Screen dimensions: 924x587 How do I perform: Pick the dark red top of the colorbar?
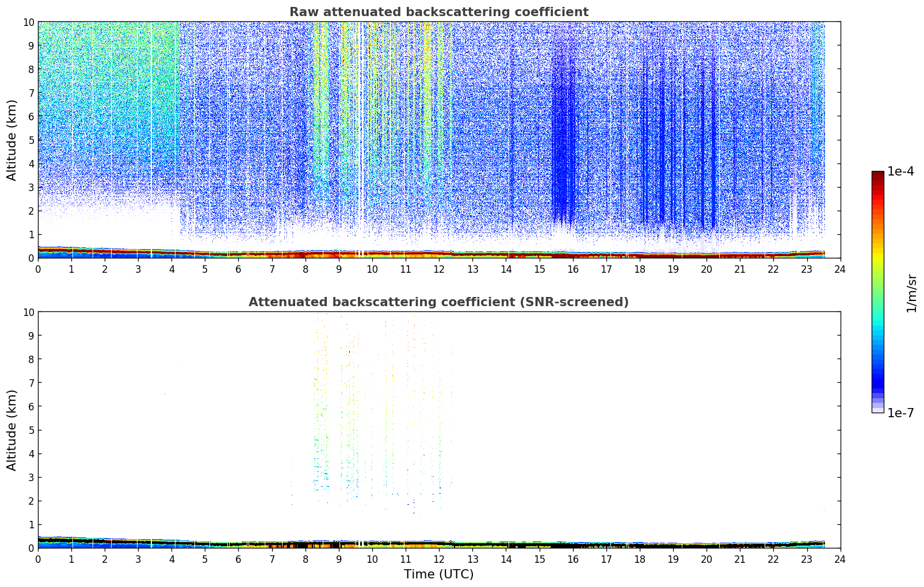[877, 176]
